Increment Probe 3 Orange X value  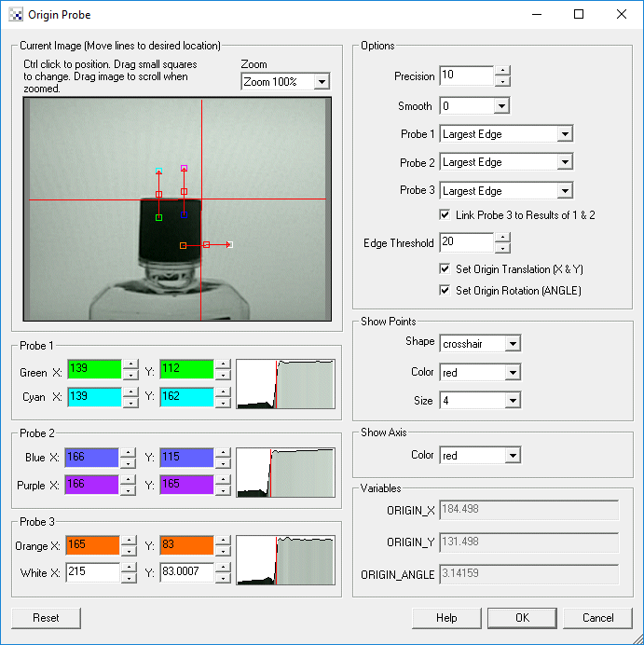pos(130,540)
